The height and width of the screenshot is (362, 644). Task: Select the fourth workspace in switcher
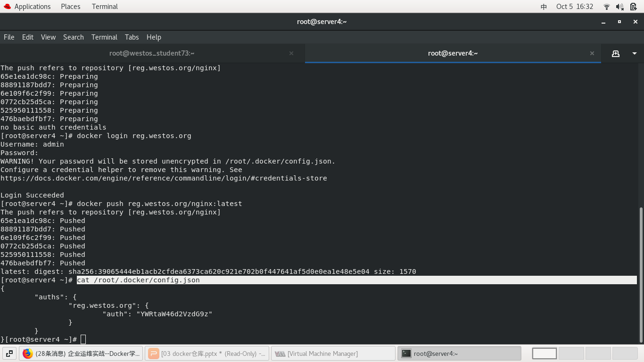pos(625,354)
